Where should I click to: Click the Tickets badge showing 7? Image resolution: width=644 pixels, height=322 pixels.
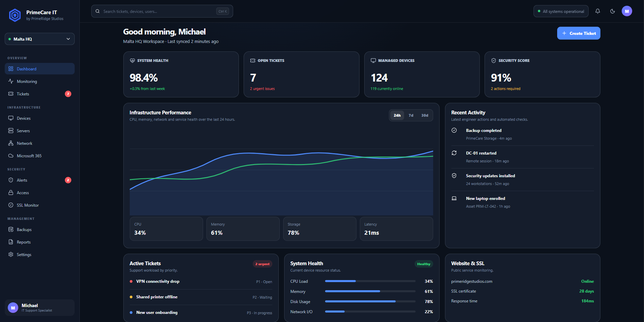(x=68, y=94)
